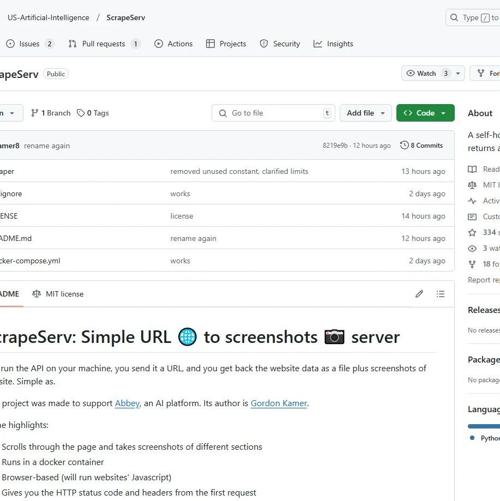Click the commit history clock icon
500x501 pixels.
tap(404, 145)
